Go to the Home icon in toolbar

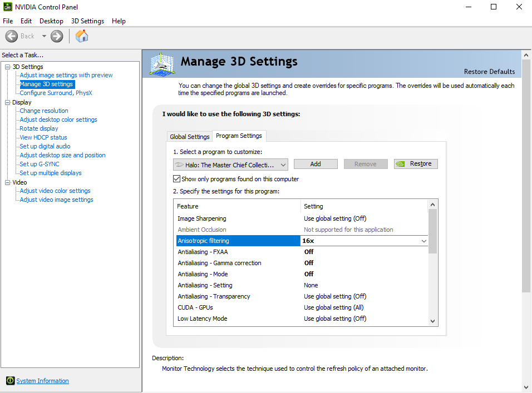(82, 36)
